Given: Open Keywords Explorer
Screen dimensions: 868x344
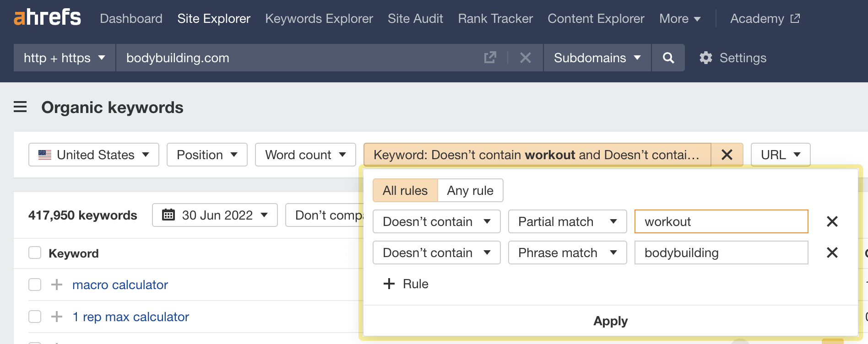Looking at the screenshot, I should (x=319, y=18).
